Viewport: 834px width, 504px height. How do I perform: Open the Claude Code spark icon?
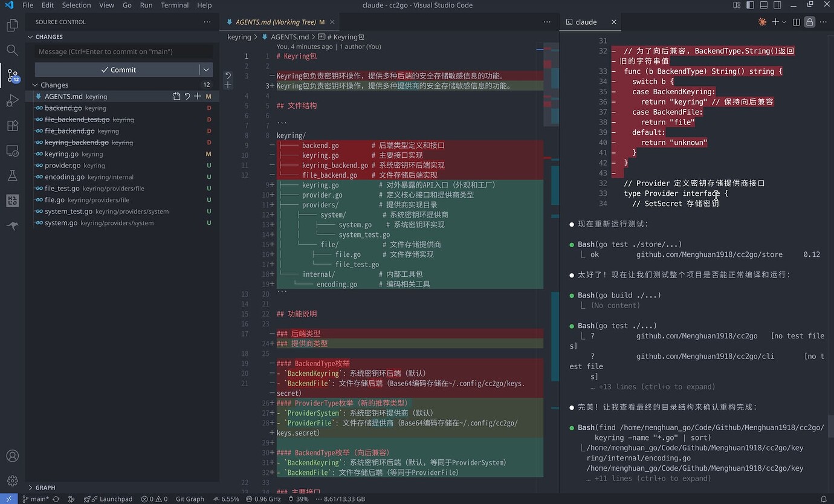click(x=762, y=22)
